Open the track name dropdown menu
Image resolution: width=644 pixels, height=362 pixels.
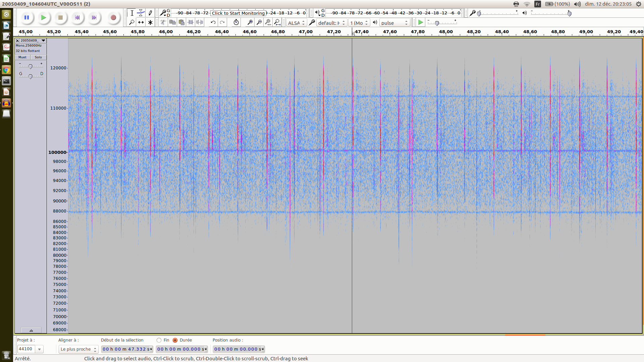43,41
